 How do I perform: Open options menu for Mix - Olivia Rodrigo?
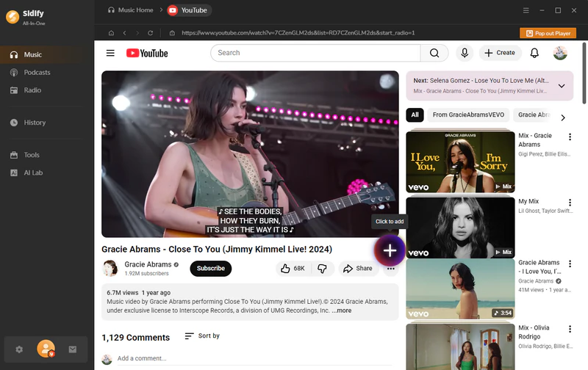pos(570,329)
